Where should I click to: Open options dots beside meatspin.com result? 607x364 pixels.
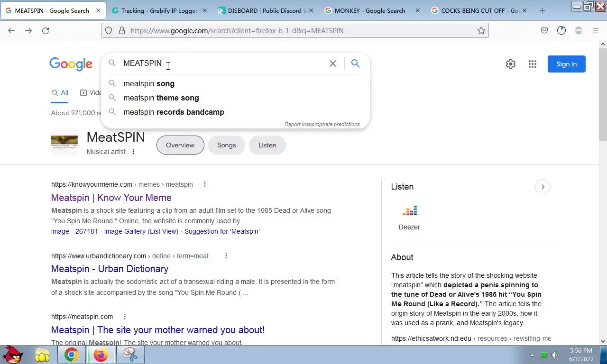point(125,317)
